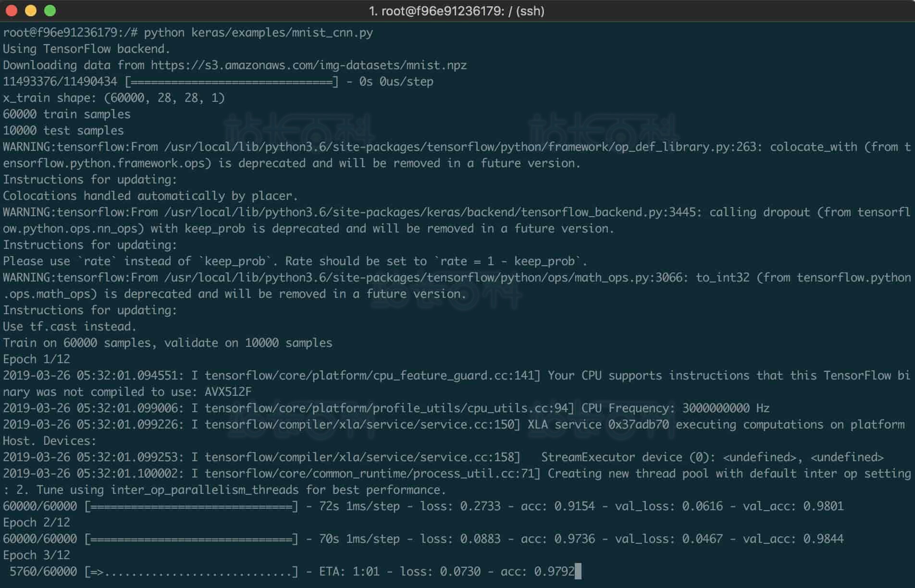The image size is (915, 588).
Task: Click the op_def_library.py:263 file path
Action: (x=460, y=147)
